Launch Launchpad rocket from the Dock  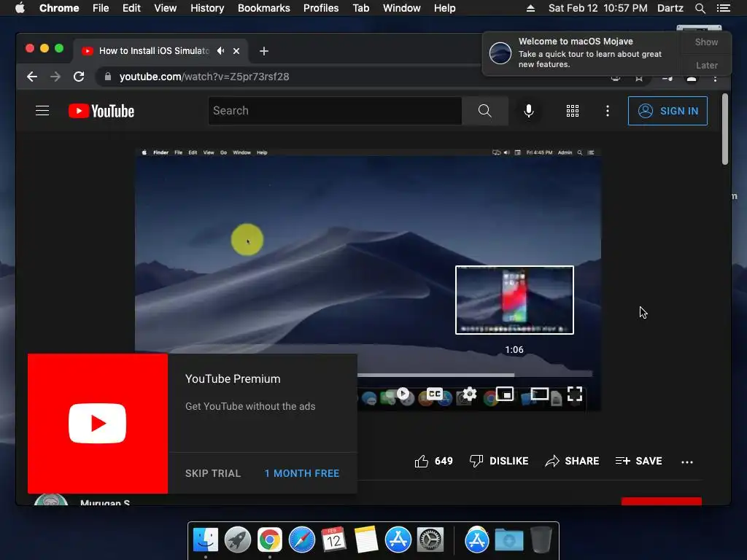[238, 540]
